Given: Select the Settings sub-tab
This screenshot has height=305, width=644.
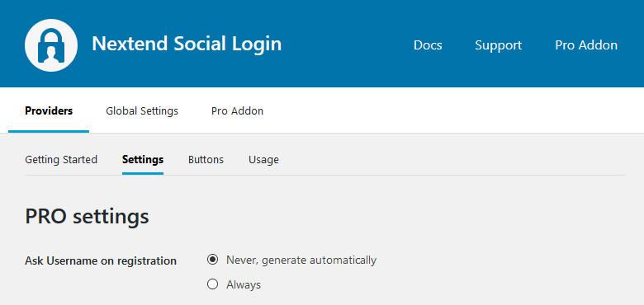Looking at the screenshot, I should (143, 159).
